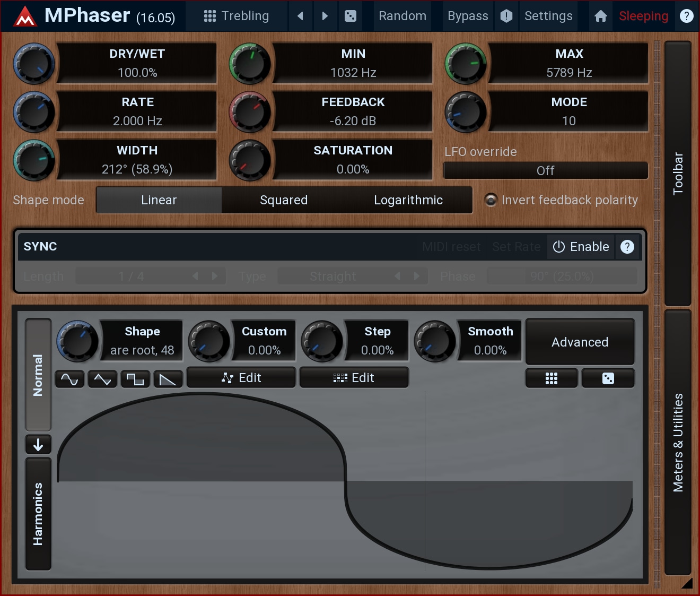Click the oscillator randomize dice icon

tap(608, 378)
